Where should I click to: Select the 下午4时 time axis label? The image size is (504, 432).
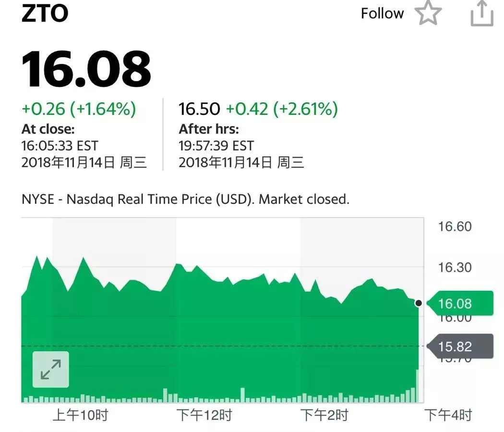pos(448,415)
